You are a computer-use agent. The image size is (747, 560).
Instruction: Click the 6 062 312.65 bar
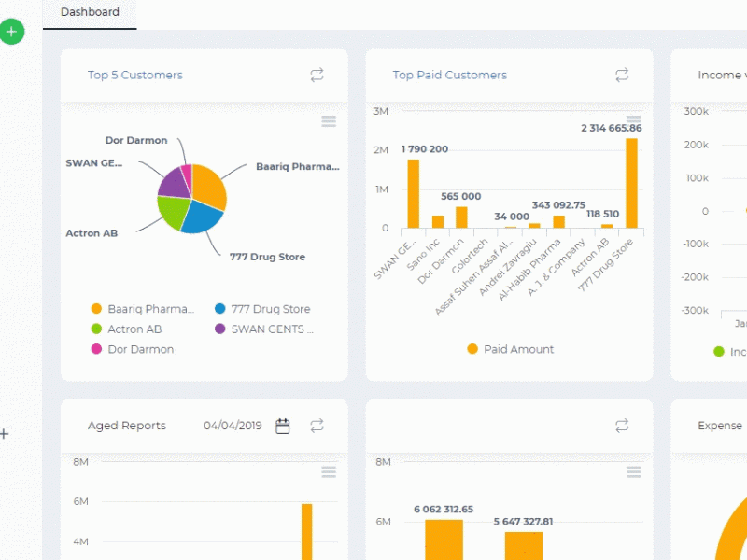(444, 540)
